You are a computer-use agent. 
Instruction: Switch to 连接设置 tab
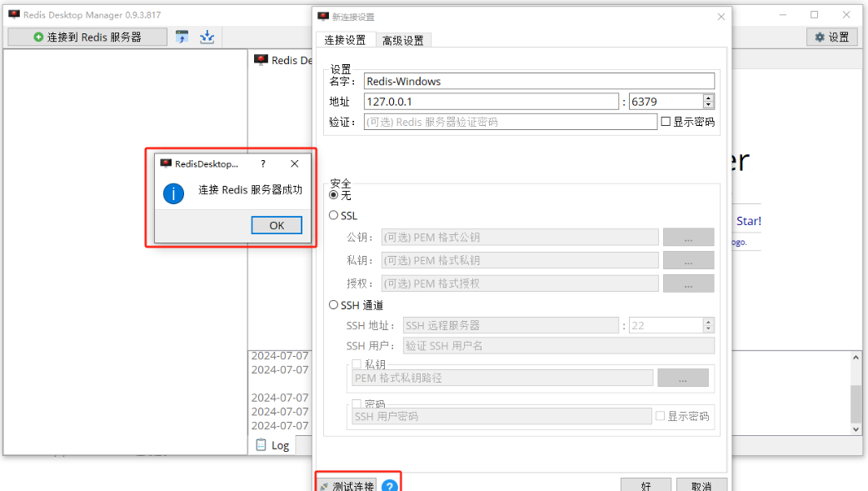[x=346, y=40]
